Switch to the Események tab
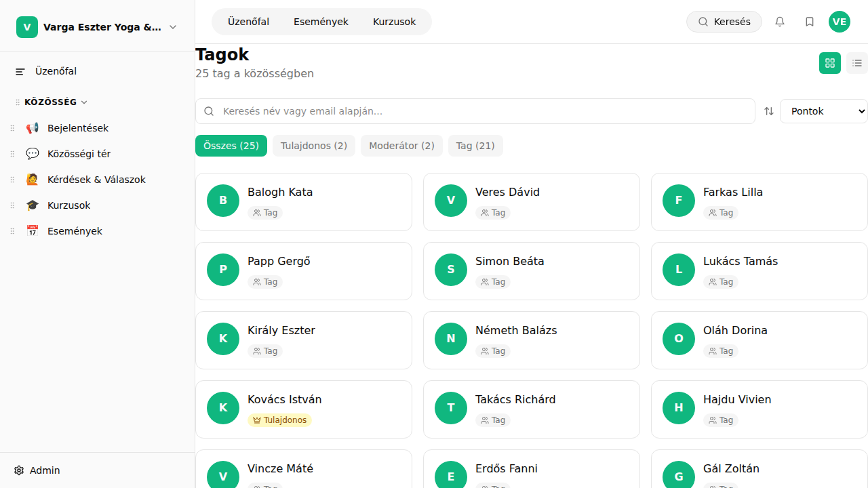Viewport: 868px width, 488px height. pyautogui.click(x=321, y=21)
